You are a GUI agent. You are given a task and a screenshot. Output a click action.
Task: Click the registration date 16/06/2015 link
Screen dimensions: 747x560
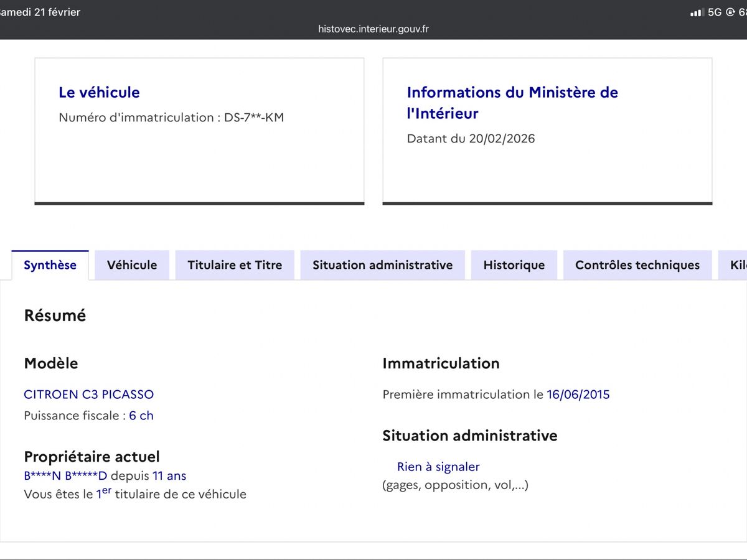click(x=578, y=394)
